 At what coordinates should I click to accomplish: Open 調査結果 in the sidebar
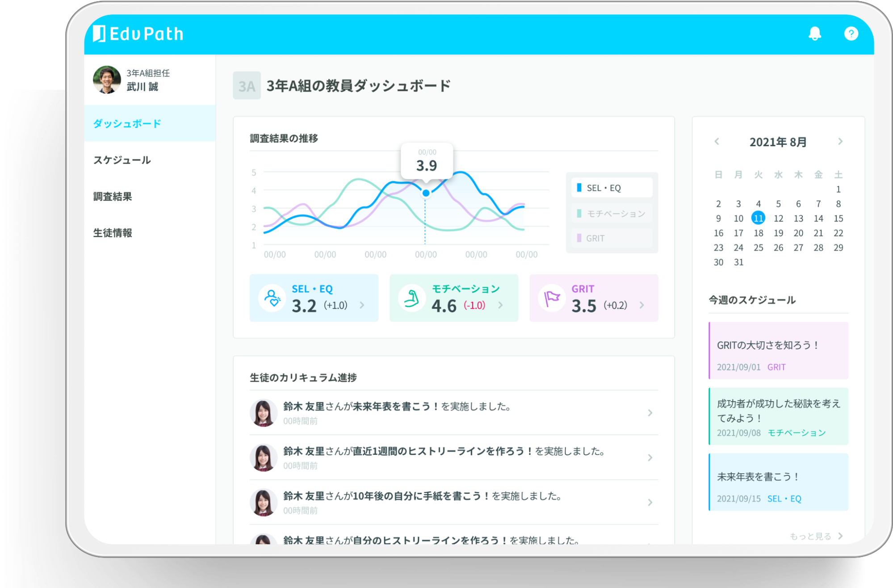(x=113, y=197)
